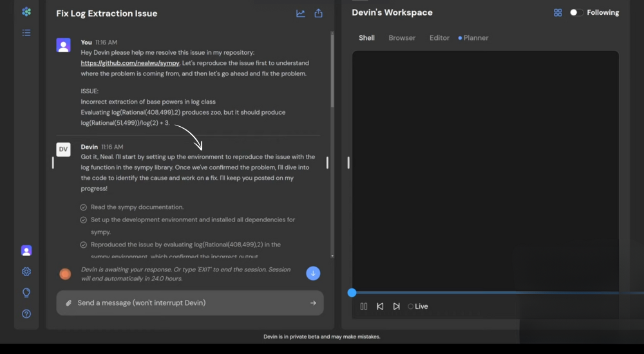The height and width of the screenshot is (354, 644).
Task: Open settings gear in left sidebar
Action: tap(26, 272)
